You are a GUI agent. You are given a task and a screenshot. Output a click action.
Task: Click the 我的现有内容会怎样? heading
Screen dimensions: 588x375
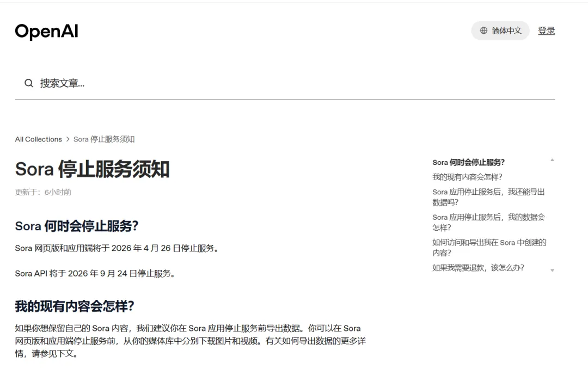point(75,306)
